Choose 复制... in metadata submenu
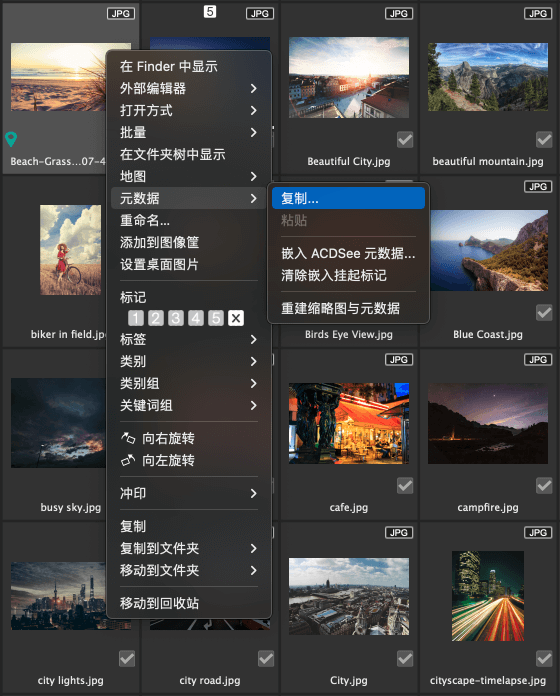 click(348, 198)
